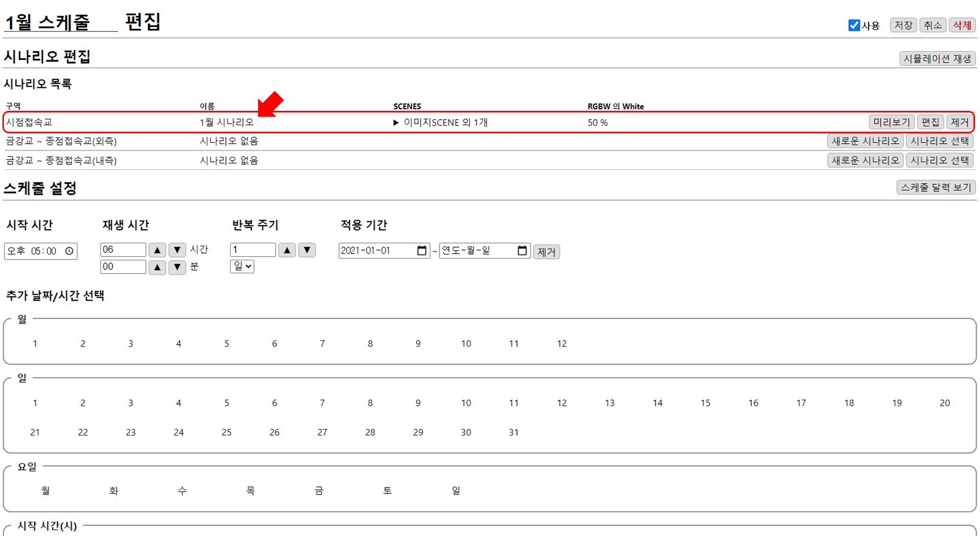
Task: Click 금강교 ~ 종점접속교(내측) zone text
Action: pyautogui.click(x=61, y=160)
